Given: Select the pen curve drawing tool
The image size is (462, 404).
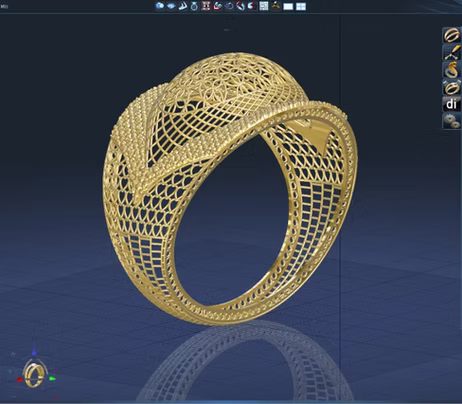Looking at the screenshot, I should (452, 52).
